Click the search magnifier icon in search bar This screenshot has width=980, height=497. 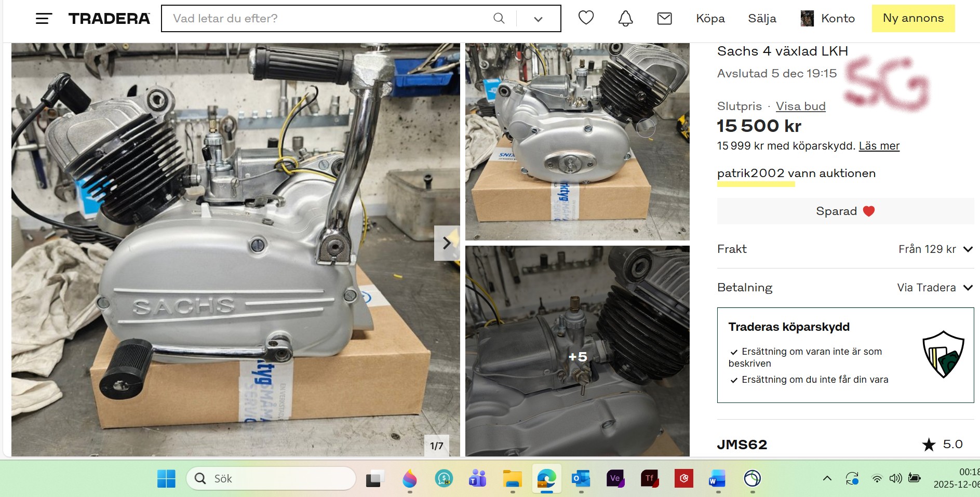pos(499,19)
